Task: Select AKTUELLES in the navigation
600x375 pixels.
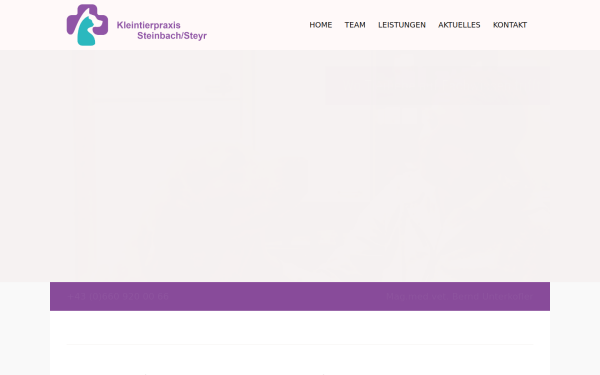Action: 459,25
